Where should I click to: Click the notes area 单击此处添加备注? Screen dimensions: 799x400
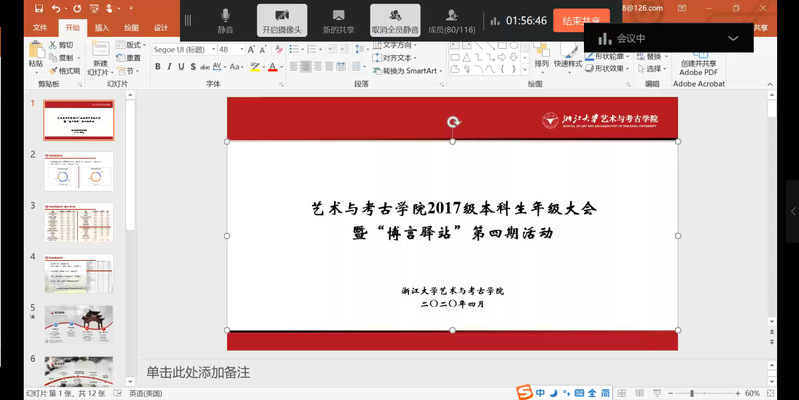pos(198,372)
